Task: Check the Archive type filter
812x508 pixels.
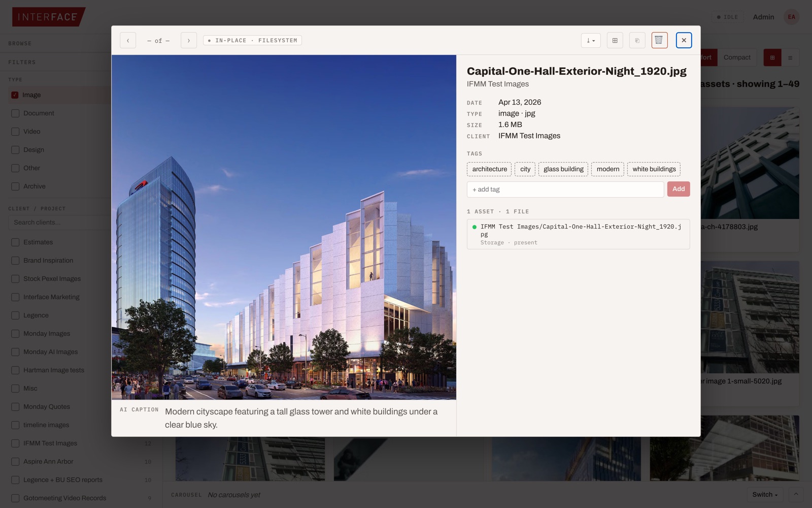Action: click(15, 186)
